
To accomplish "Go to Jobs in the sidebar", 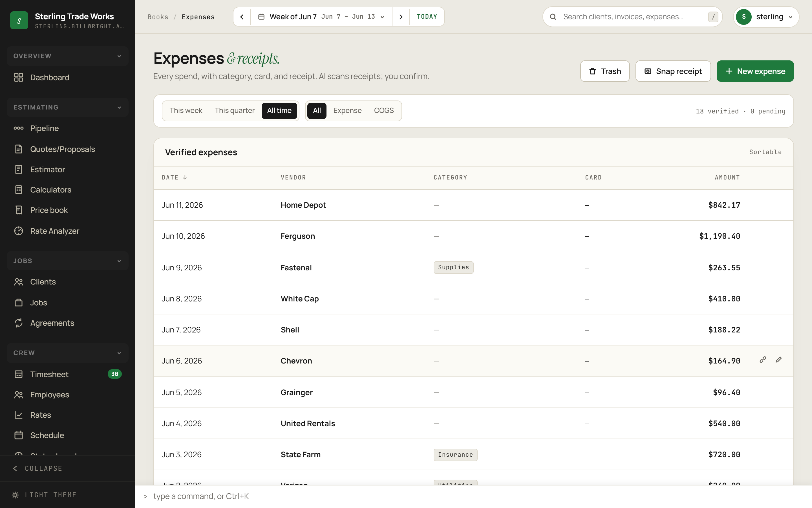I will click(67, 303).
